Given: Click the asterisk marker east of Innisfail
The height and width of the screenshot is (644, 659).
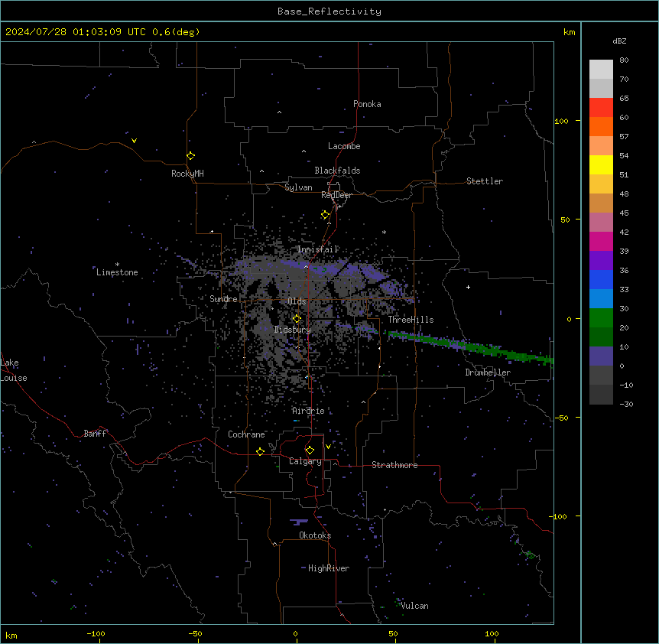Looking at the screenshot, I should [x=384, y=232].
